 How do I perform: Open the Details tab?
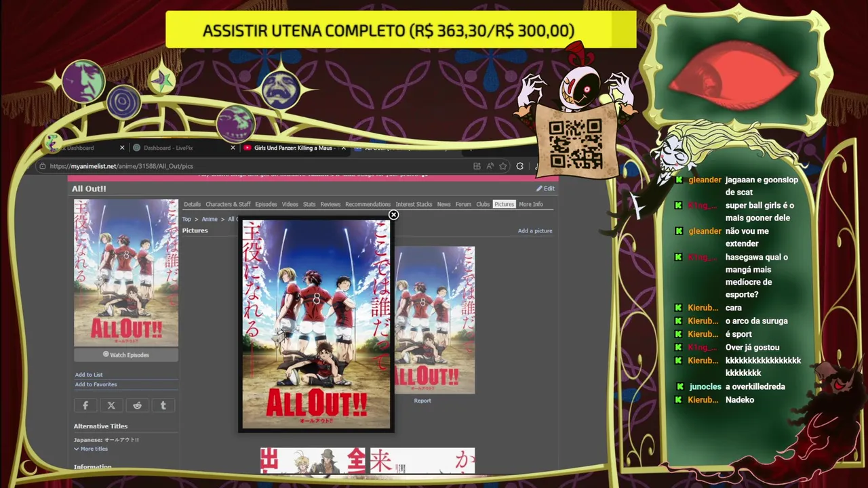pos(193,204)
